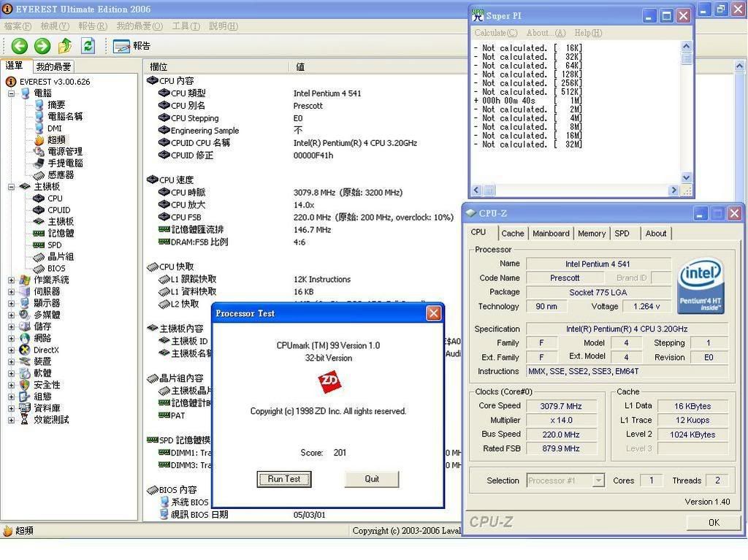This screenshot has height=560, width=748.
Task: Select 手提電腦 laptop tree item
Action: (x=65, y=163)
